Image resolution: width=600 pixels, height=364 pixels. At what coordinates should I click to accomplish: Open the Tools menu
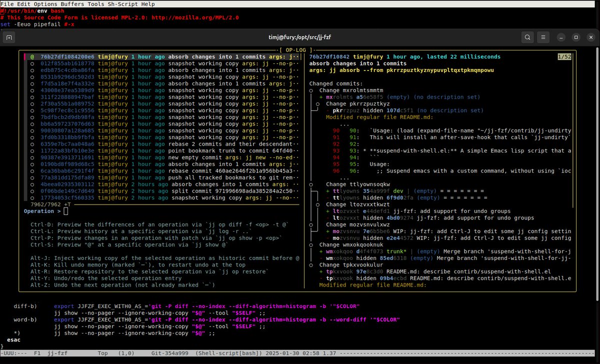pos(95,4)
